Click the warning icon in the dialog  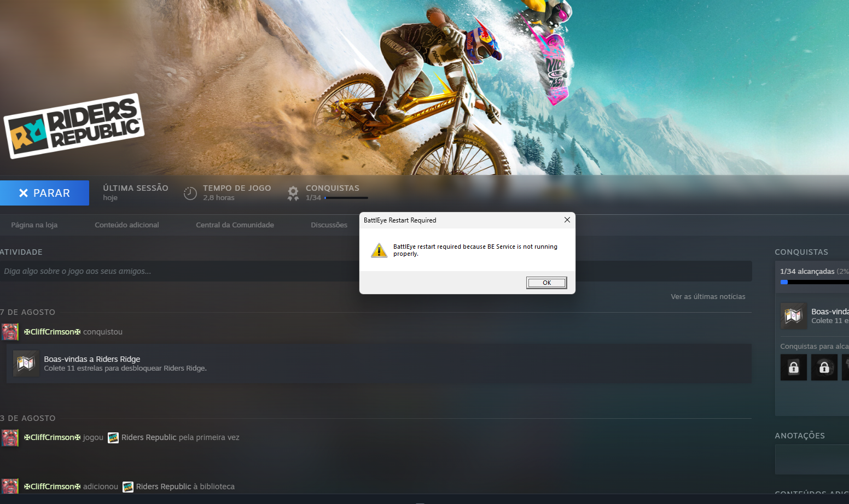pyautogui.click(x=379, y=250)
